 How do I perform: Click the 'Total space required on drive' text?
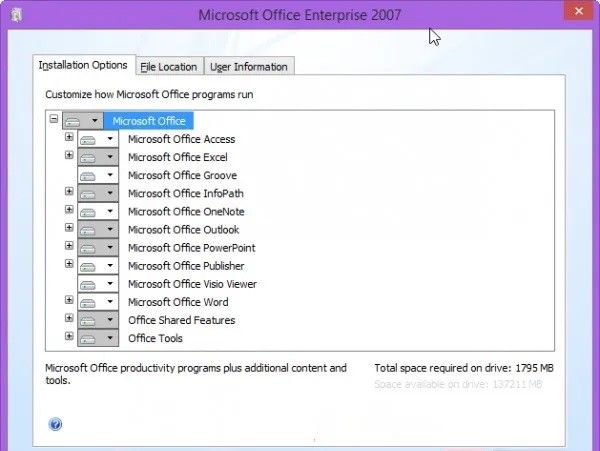coord(464,368)
